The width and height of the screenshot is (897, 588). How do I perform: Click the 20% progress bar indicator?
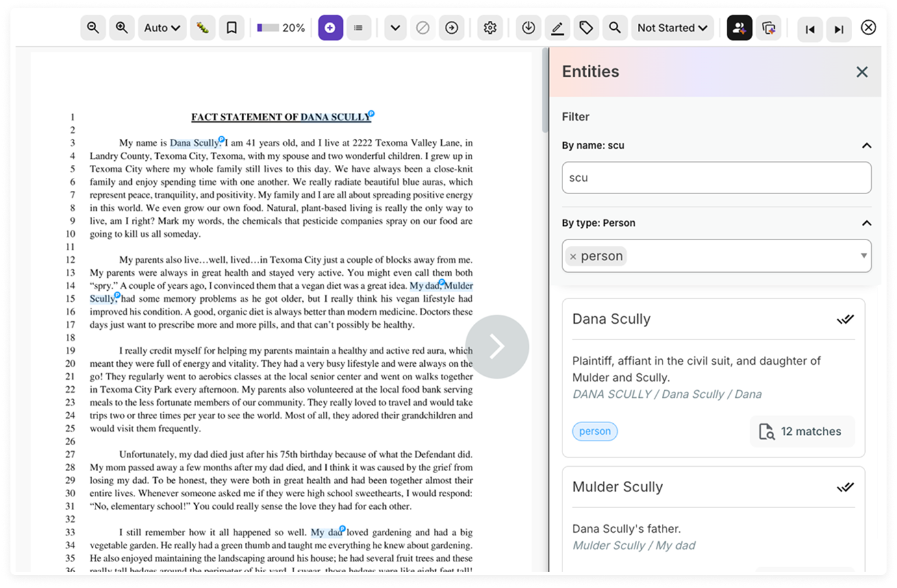coord(281,28)
